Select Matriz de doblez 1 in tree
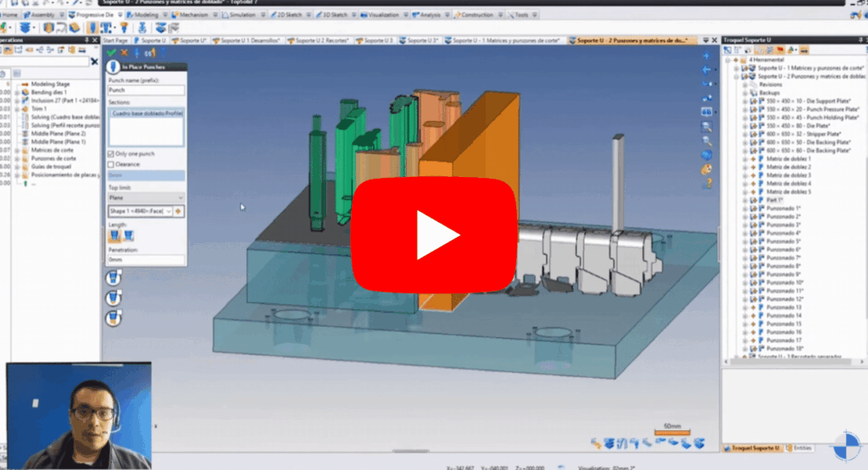This screenshot has width=868, height=470. [x=789, y=159]
